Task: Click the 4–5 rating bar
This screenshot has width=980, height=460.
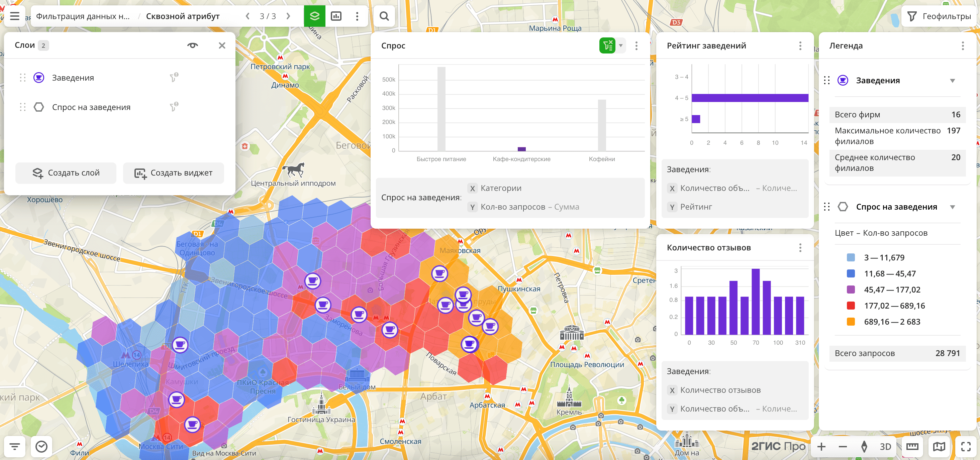Action: tap(750, 98)
